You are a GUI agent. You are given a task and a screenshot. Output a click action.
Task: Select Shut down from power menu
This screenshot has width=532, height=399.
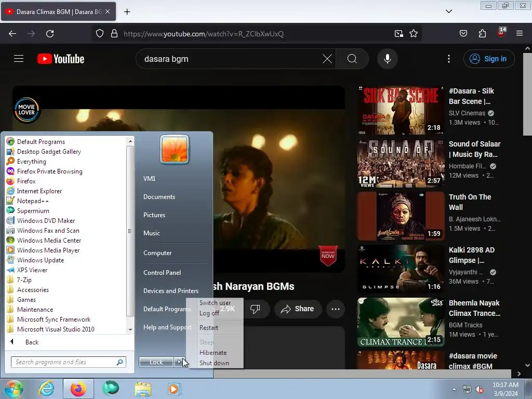pos(214,363)
